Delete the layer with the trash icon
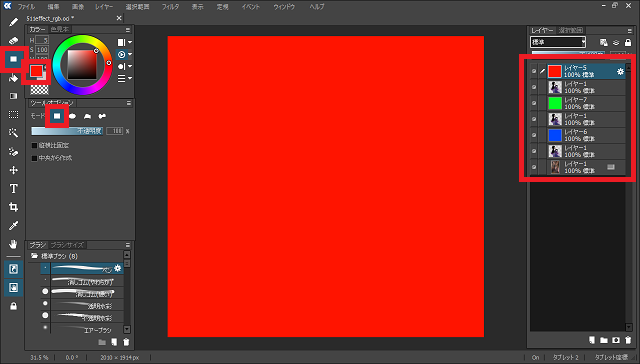The image size is (640, 364). coord(628,340)
